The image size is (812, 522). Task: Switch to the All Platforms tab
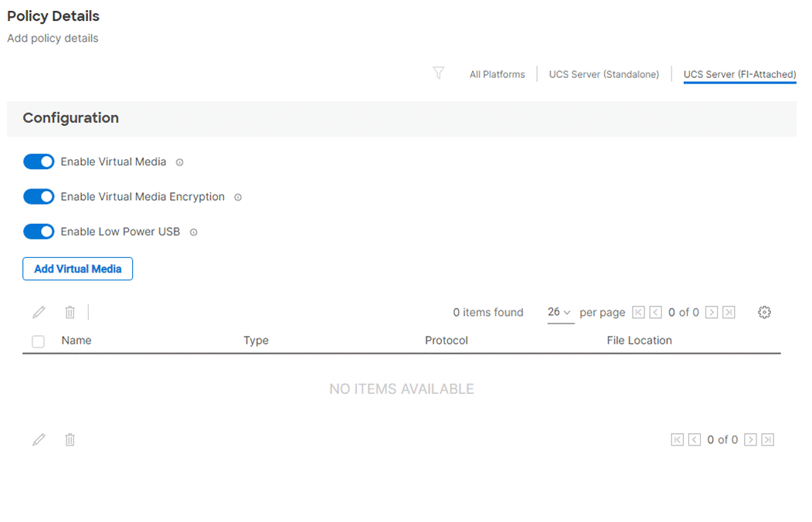tap(497, 73)
